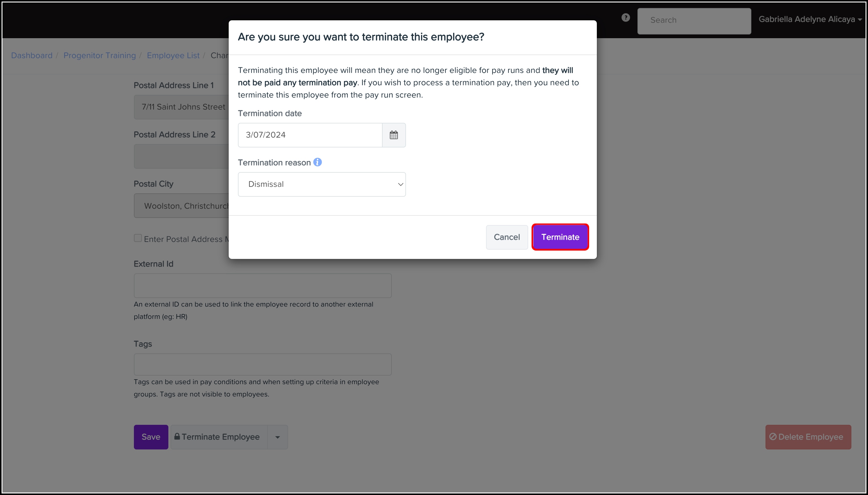Enable the Enter Postal Address checkbox

137,238
